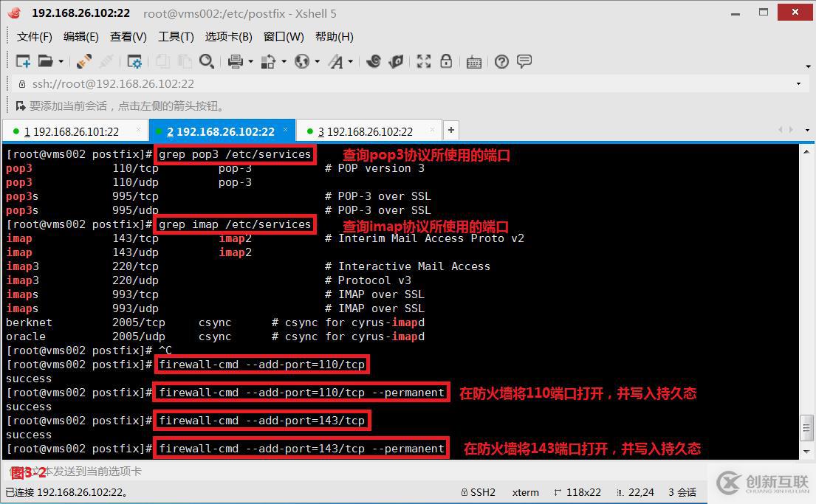Open the 帮助(H) menu
This screenshot has width=816, height=504.
(334, 36)
